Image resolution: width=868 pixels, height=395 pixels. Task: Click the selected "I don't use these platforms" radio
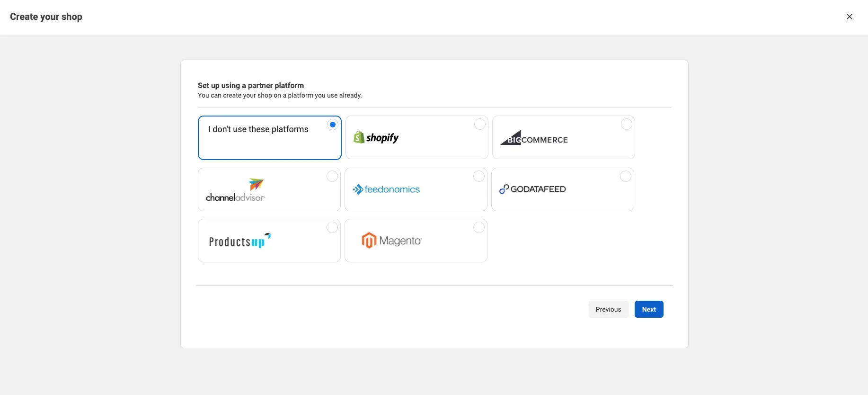pyautogui.click(x=333, y=125)
